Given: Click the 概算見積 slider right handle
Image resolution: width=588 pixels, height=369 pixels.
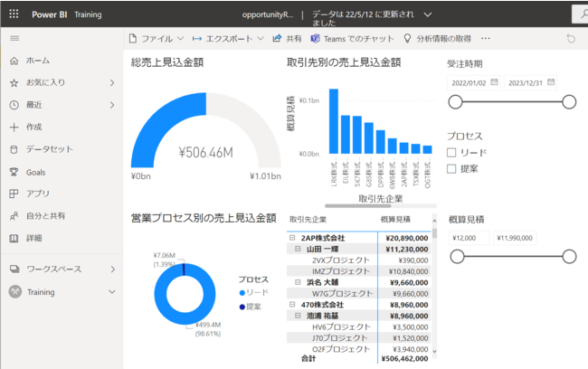Looking at the screenshot, I should (569, 258).
